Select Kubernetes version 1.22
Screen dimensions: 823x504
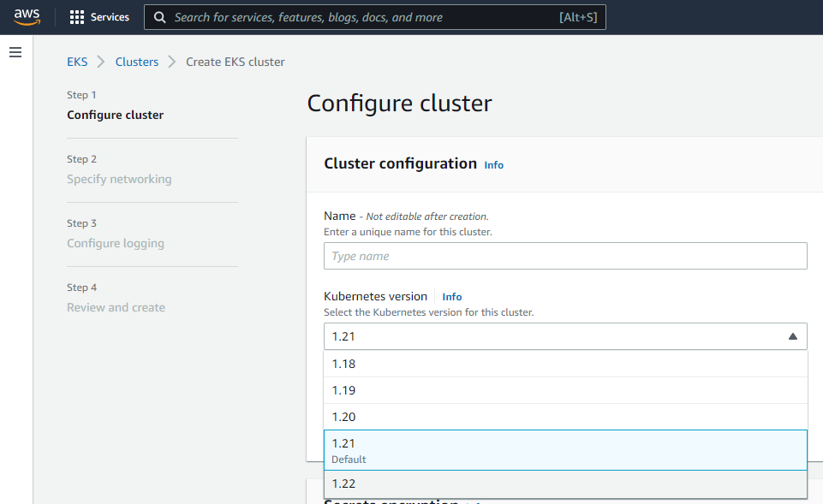(x=565, y=483)
